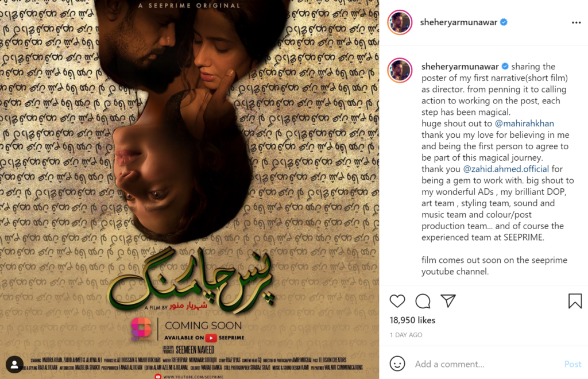Screen dimensions: 588x379
Task: Open sheheryarmunawar profile picture in header
Action: [400, 22]
